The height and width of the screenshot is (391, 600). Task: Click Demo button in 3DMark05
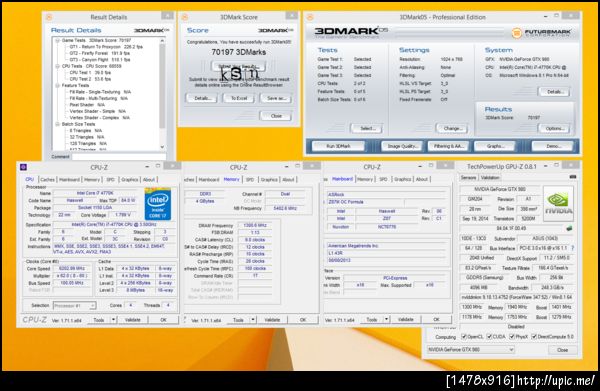(x=553, y=146)
